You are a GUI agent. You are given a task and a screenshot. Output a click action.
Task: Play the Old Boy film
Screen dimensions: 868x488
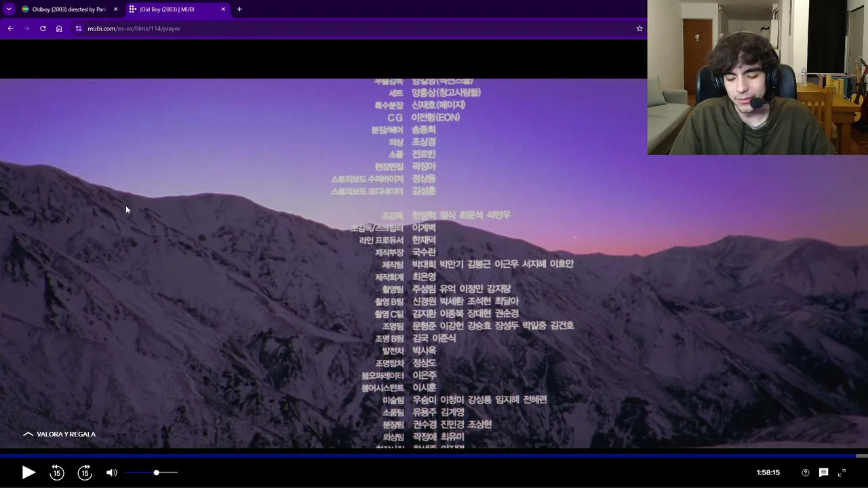(28, 472)
